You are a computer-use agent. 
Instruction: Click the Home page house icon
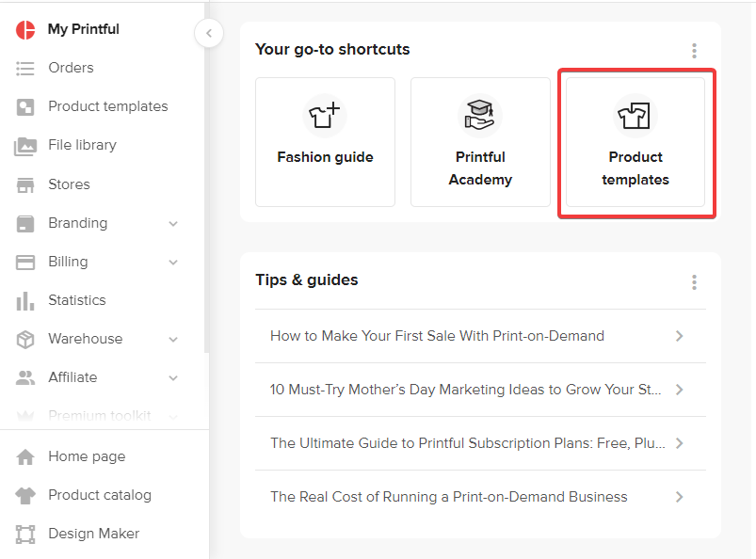25,456
